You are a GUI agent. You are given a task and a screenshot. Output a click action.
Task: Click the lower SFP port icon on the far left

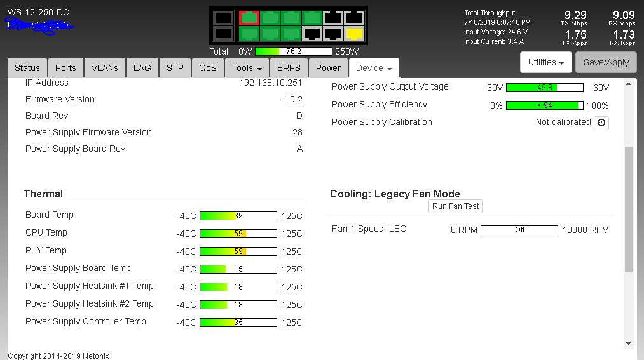tap(223, 33)
